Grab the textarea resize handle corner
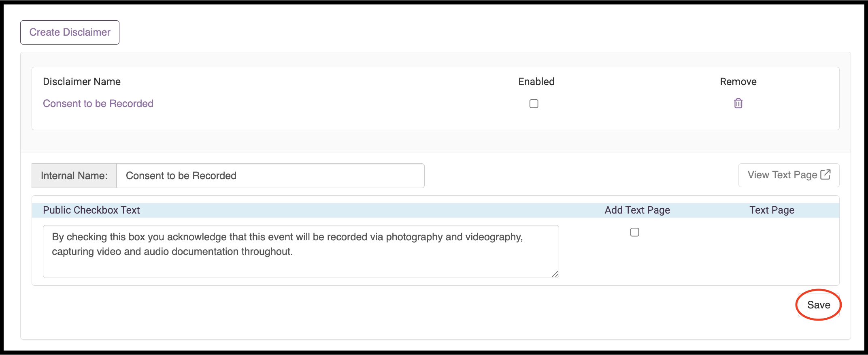The width and height of the screenshot is (868, 355). [555, 274]
